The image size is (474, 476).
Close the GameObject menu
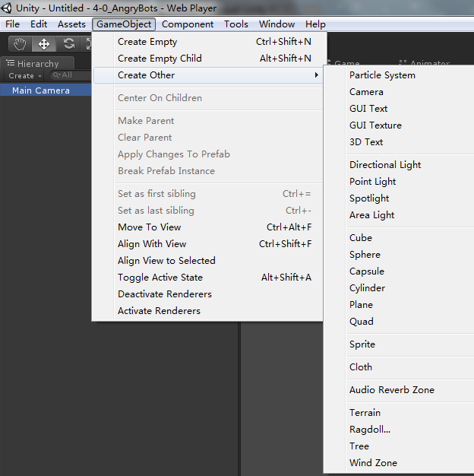pyautogui.click(x=124, y=24)
